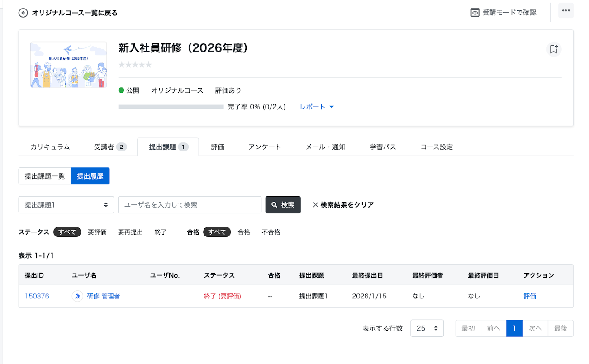Filter results by 不合格
This screenshot has width=589, height=364.
271,232
